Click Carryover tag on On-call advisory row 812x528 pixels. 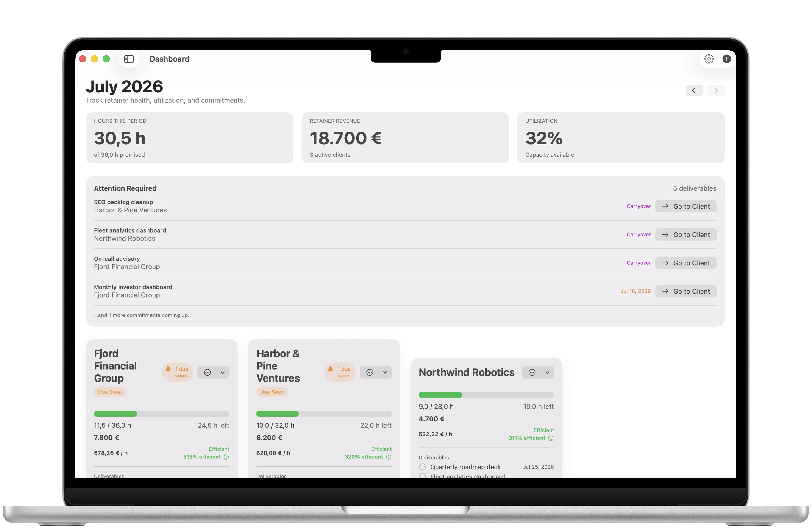click(639, 263)
